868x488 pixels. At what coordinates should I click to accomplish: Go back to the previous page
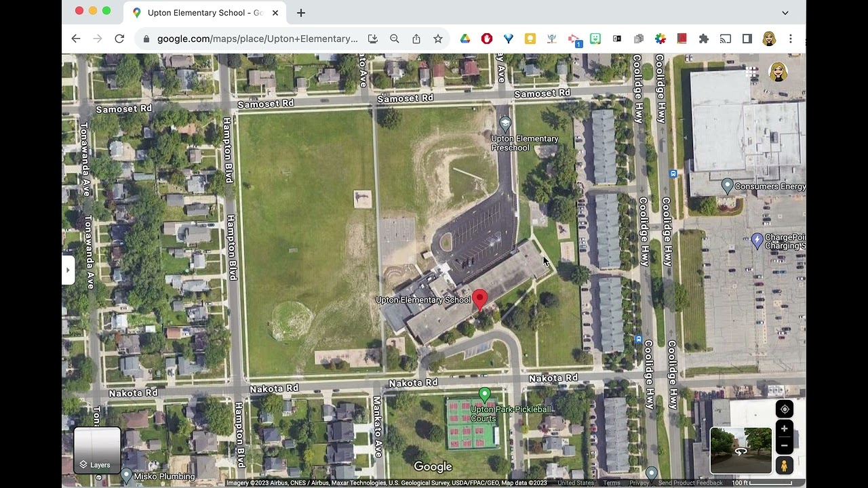(76, 39)
